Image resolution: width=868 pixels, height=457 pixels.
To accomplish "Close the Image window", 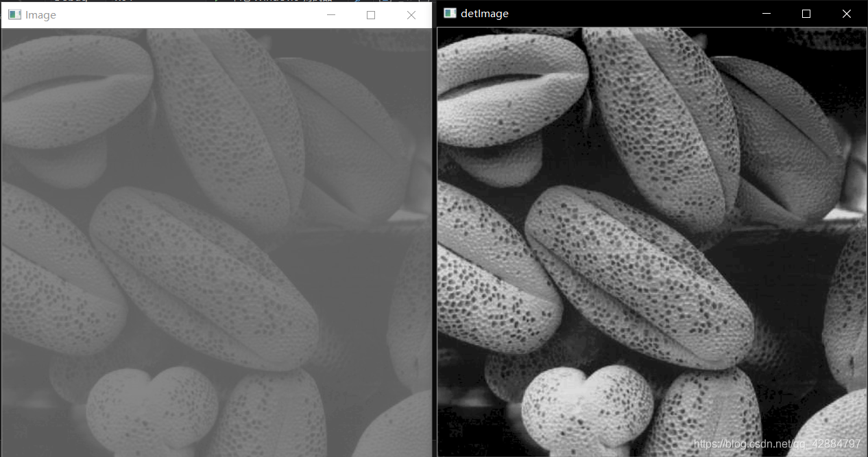I will click(x=411, y=15).
